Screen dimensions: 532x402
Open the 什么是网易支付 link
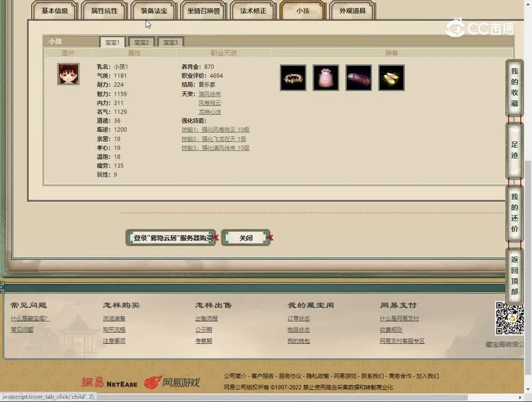point(399,318)
